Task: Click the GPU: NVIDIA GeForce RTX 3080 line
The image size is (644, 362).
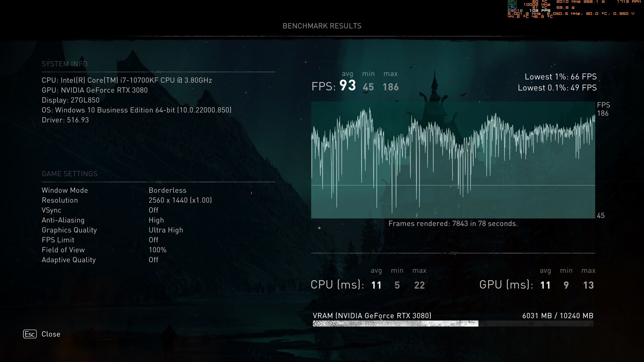Action: (95, 90)
